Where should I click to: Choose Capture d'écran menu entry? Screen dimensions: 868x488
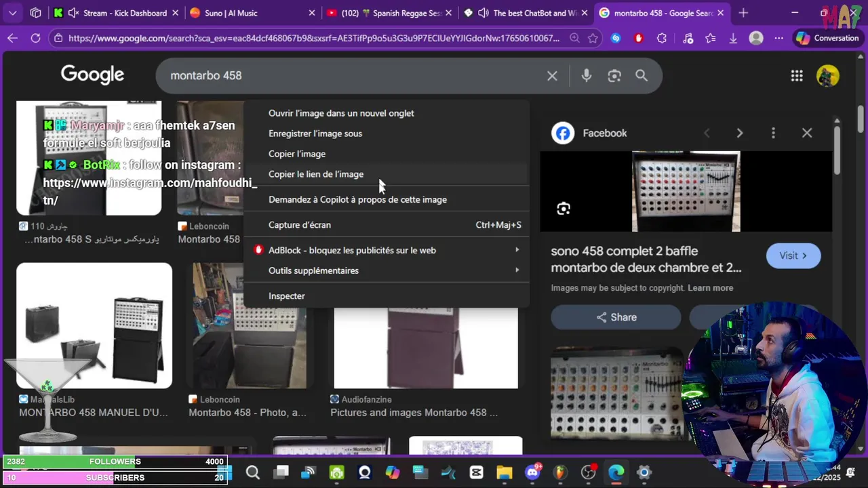click(387, 225)
